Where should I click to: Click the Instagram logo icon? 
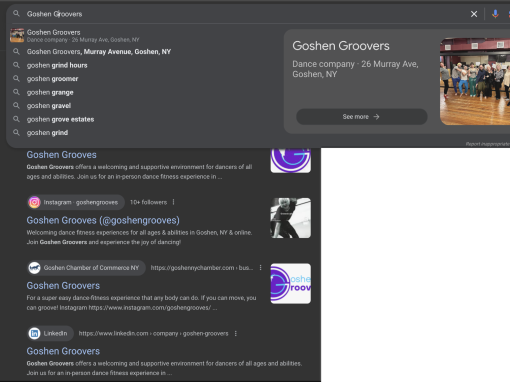(34, 202)
